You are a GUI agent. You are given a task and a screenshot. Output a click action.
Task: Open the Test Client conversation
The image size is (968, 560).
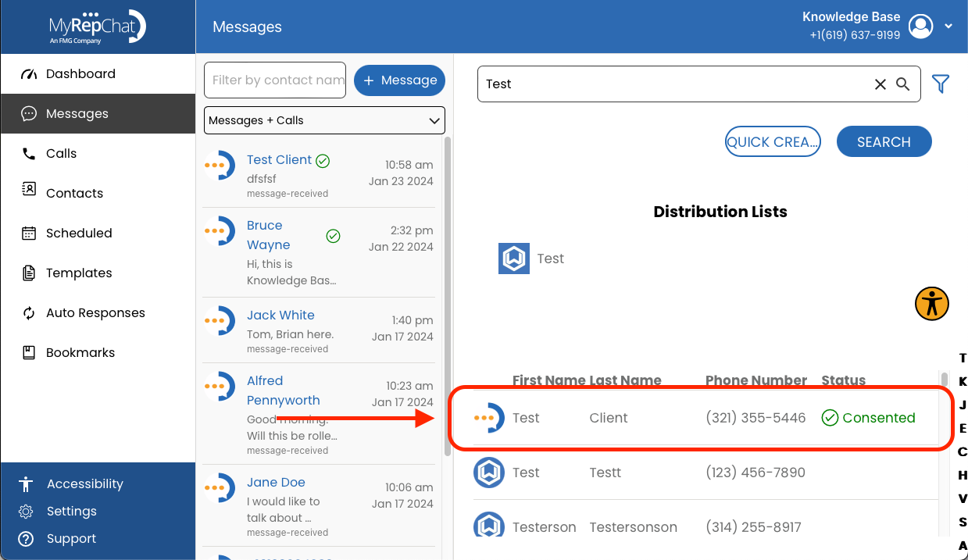(320, 174)
